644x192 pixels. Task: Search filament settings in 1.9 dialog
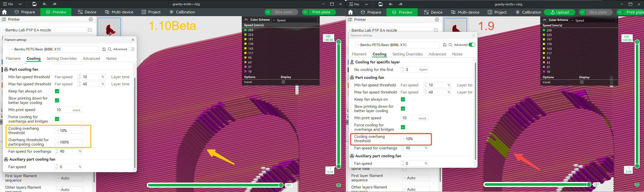pyautogui.click(x=451, y=45)
